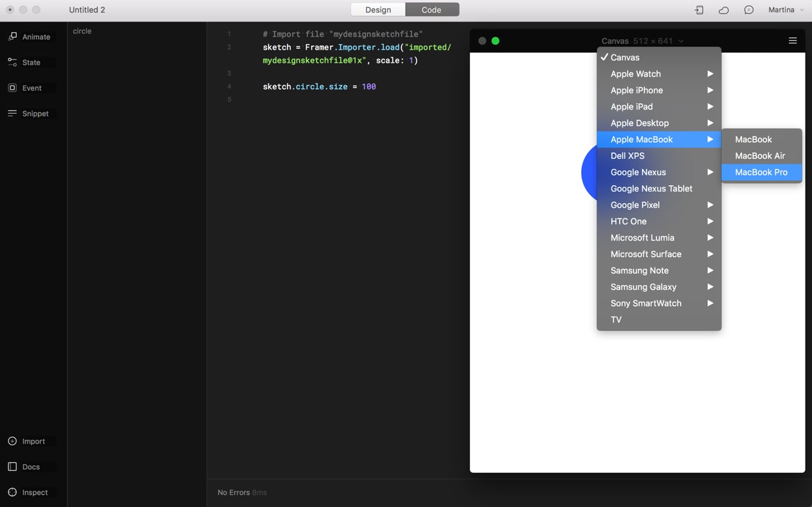
Task: Click 'sketch = Framer.Importer.load' code line
Action: coord(357,54)
